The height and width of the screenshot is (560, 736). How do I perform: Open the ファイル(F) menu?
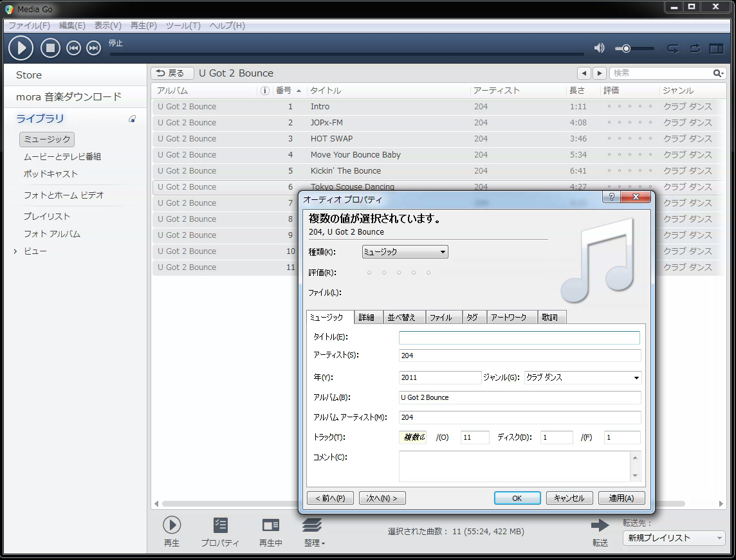click(x=29, y=25)
